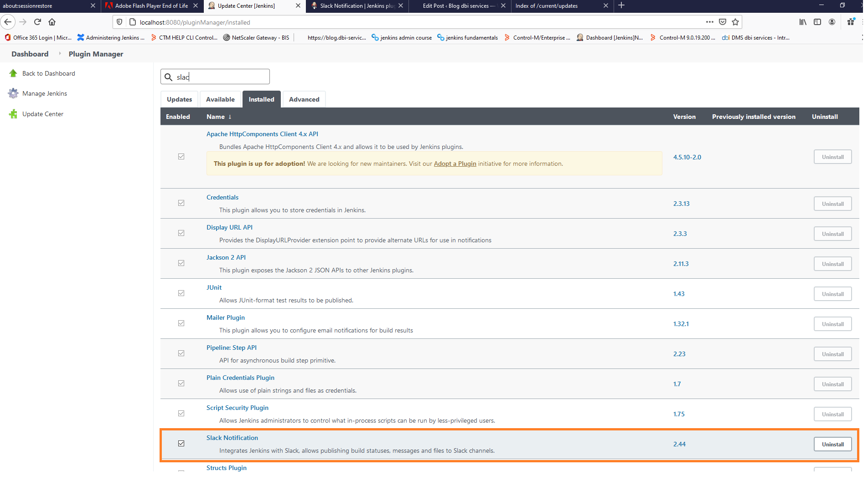The height and width of the screenshot is (491, 868).
Task: Click the Manage Jenkins gear icon
Action: click(13, 93)
